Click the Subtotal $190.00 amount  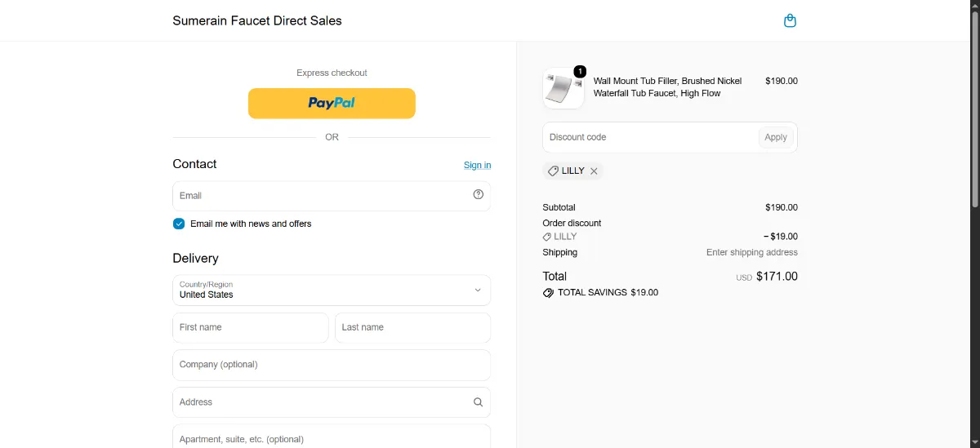pos(782,207)
